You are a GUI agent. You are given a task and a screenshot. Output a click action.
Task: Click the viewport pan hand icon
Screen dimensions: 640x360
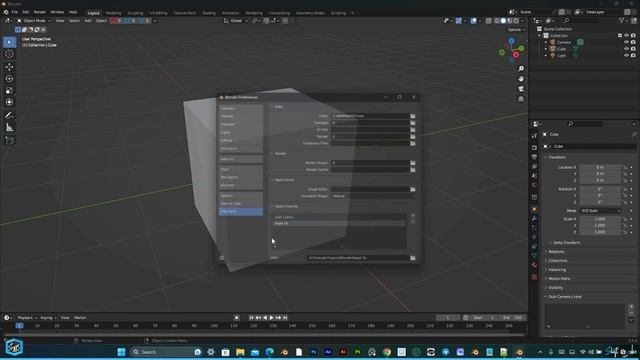(x=521, y=79)
